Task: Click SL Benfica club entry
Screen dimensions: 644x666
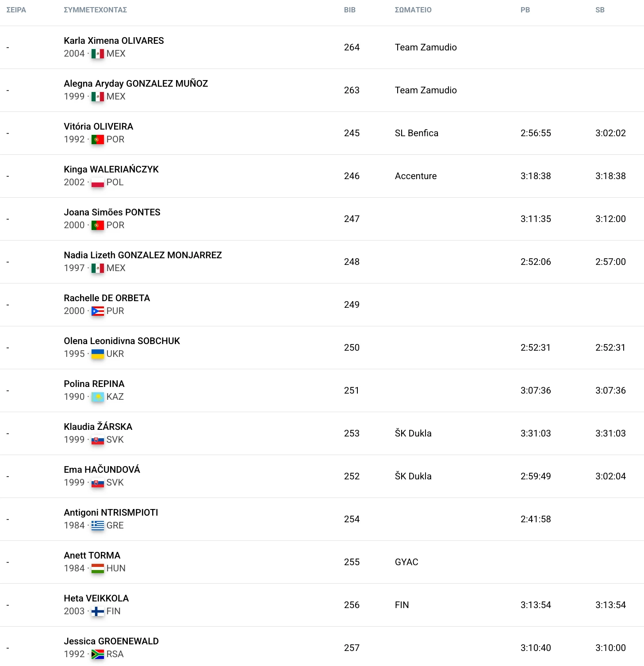Action: [416, 133]
